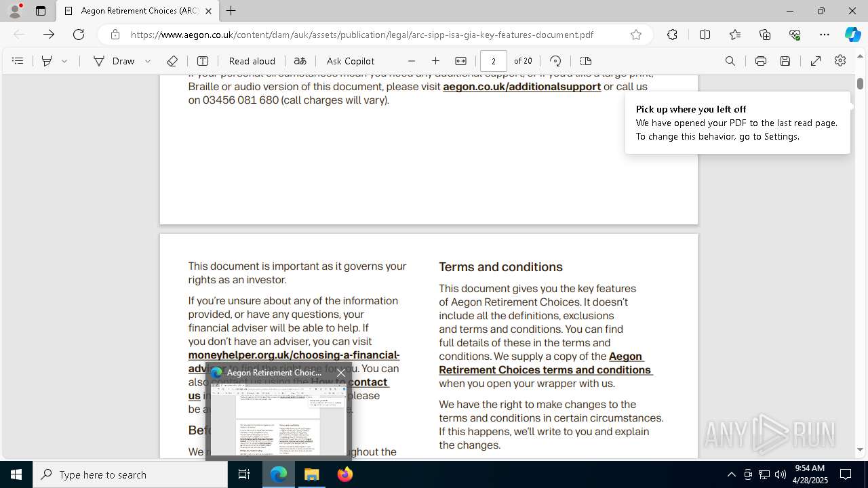Save the PDF document
This screenshot has width=868, height=488.
[x=785, y=61]
